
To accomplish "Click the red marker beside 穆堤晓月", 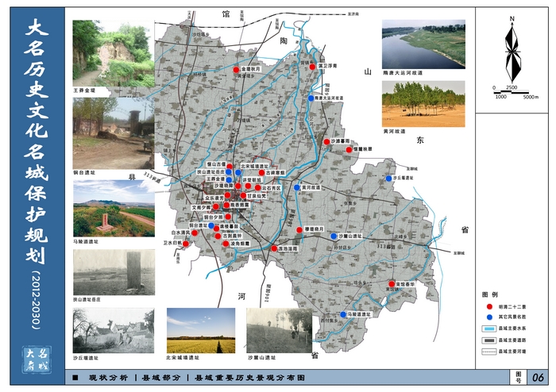I will [299, 230].
